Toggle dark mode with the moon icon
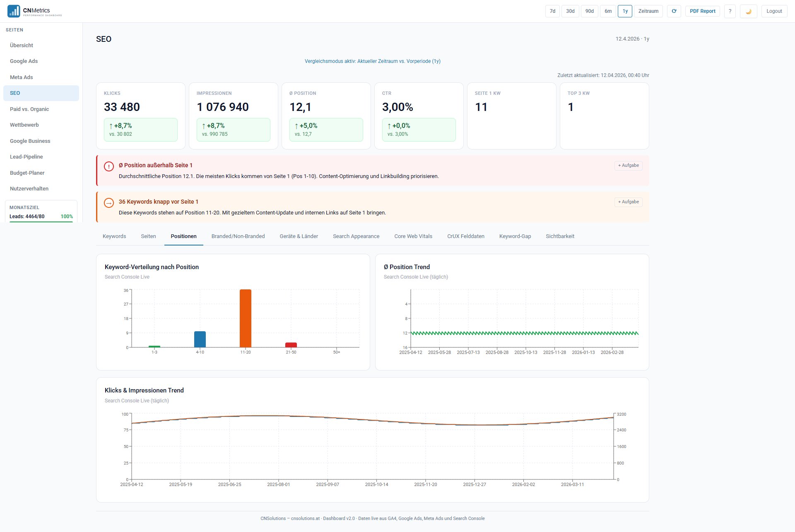795x532 pixels. pyautogui.click(x=748, y=11)
